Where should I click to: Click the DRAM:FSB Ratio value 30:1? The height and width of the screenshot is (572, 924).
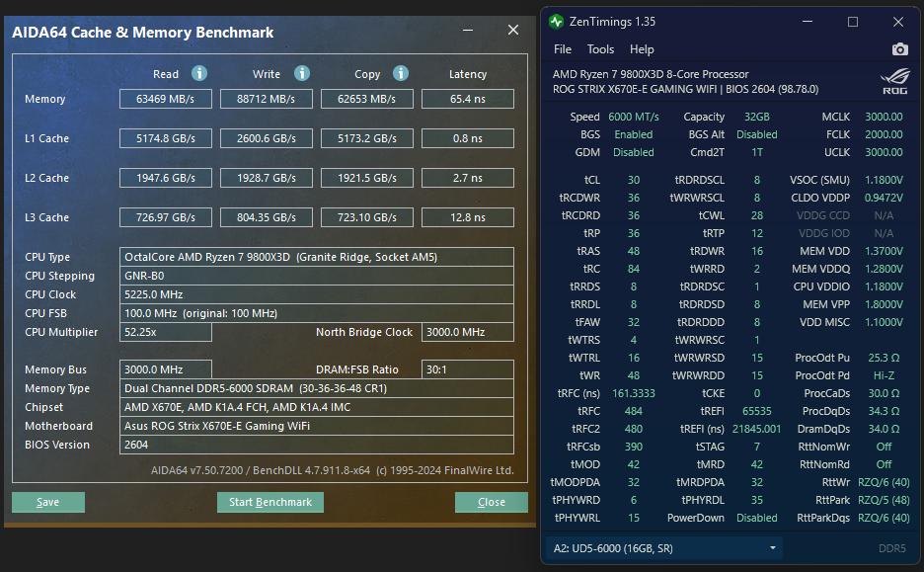[468, 369]
